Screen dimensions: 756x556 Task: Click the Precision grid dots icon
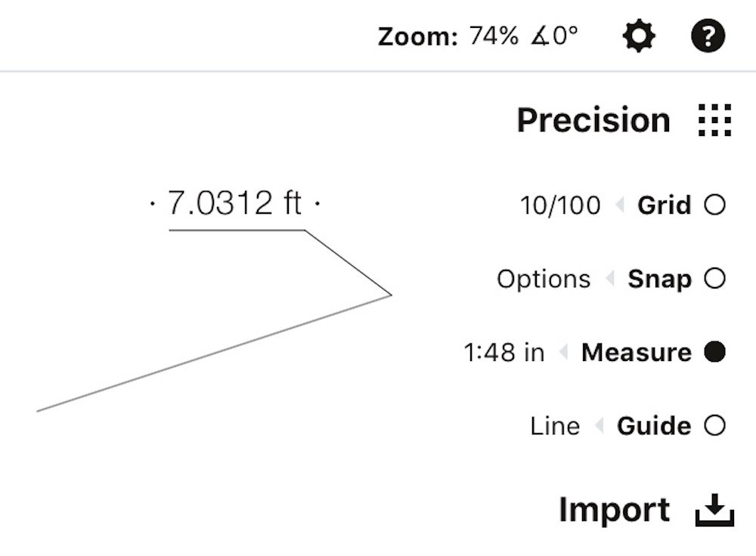[x=714, y=120]
